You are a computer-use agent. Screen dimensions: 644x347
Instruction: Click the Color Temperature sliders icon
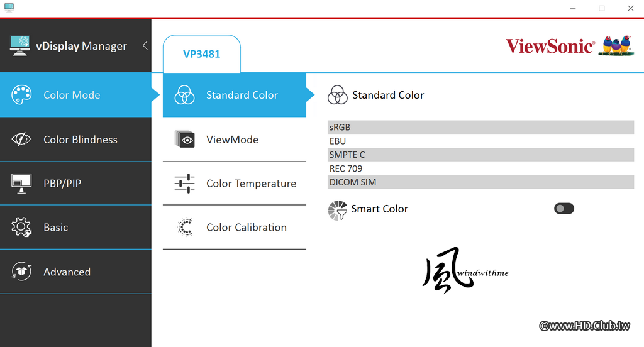(184, 184)
